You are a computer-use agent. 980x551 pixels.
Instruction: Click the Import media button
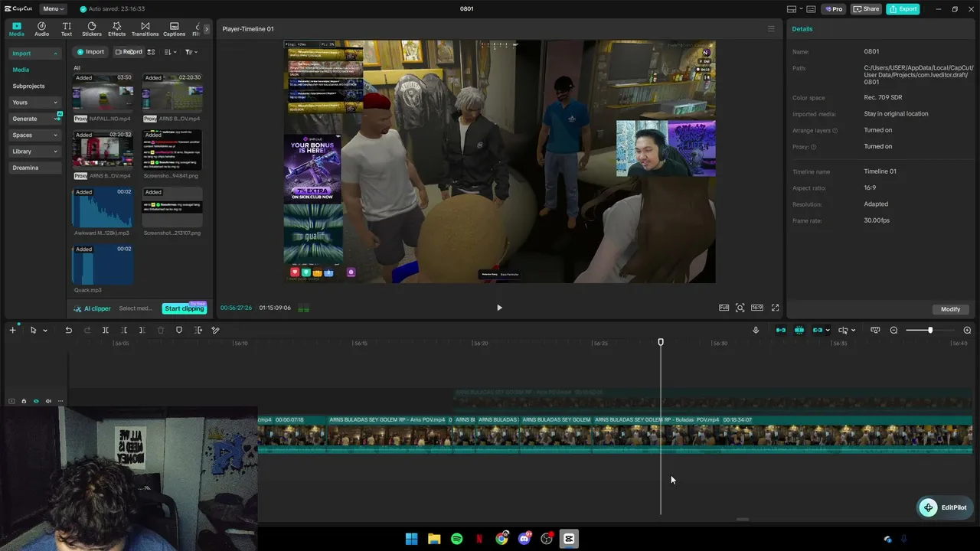[90, 52]
